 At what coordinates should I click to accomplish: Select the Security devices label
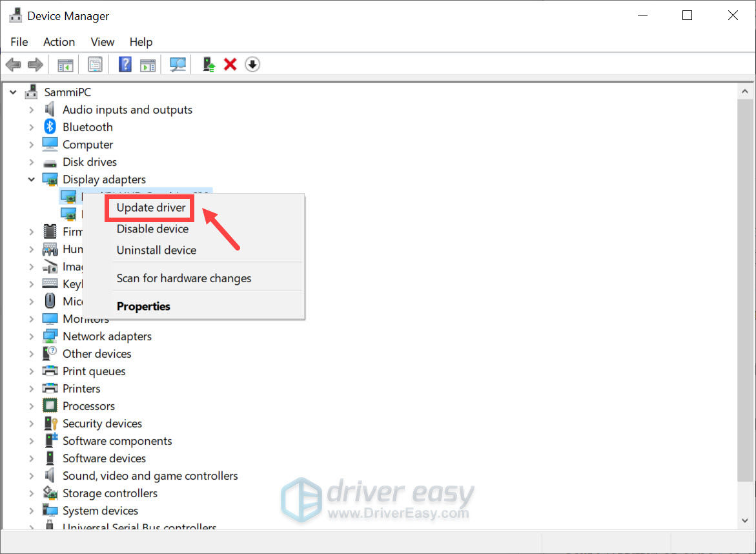(x=102, y=424)
